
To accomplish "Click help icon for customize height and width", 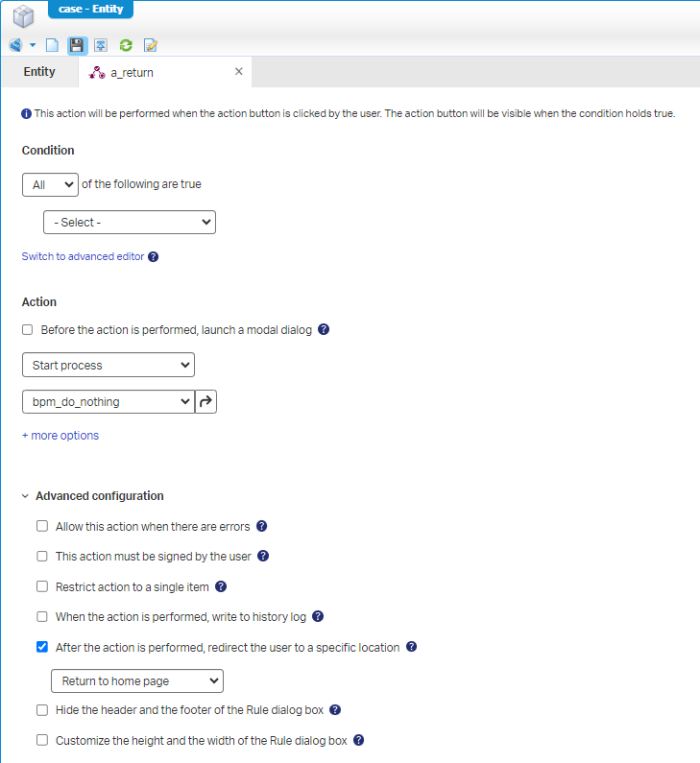I will point(359,740).
